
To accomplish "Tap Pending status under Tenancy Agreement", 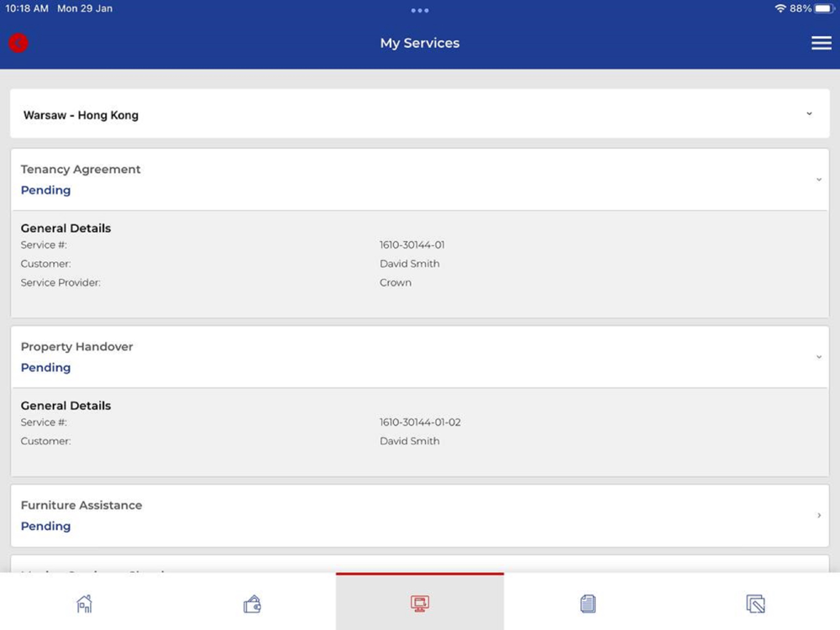I will pos(45,190).
